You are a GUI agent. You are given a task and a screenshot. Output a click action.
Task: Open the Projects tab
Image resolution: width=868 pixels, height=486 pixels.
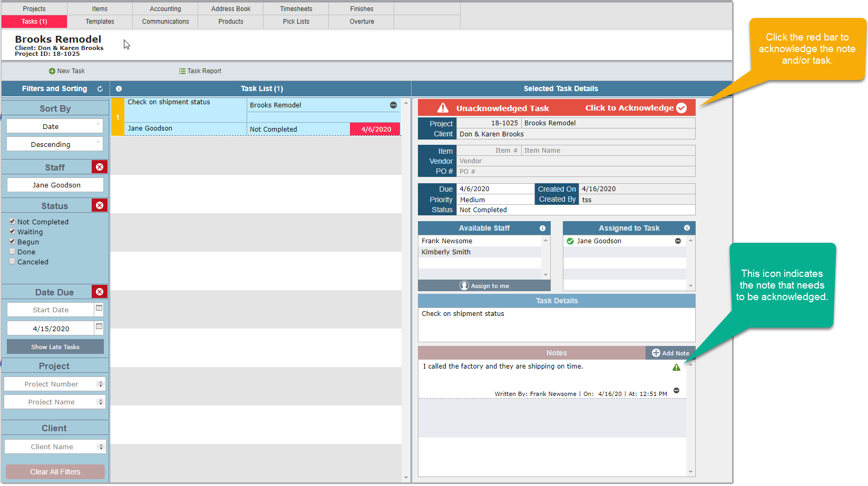(34, 9)
